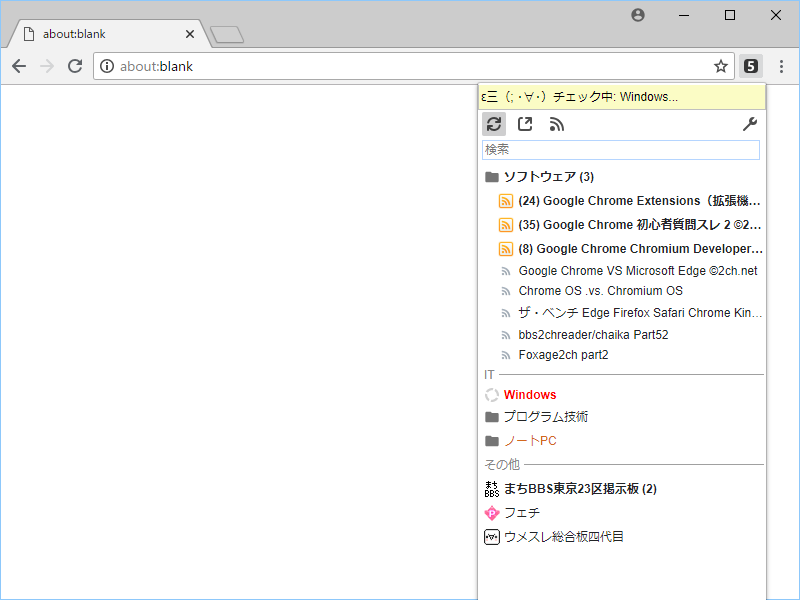The height and width of the screenshot is (600, 800).
Task: Click the face icon beside ウメスレ総合板四代目
Action: pos(491,537)
